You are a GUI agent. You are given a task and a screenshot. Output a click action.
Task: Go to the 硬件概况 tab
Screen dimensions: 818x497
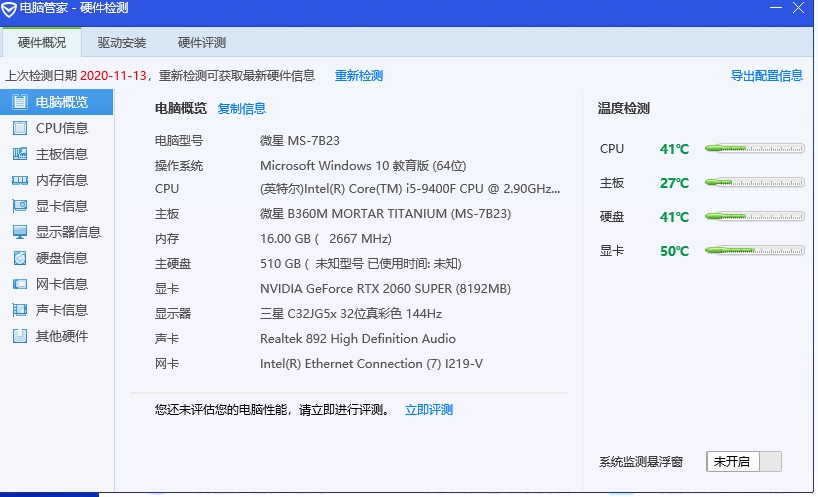[x=42, y=43]
